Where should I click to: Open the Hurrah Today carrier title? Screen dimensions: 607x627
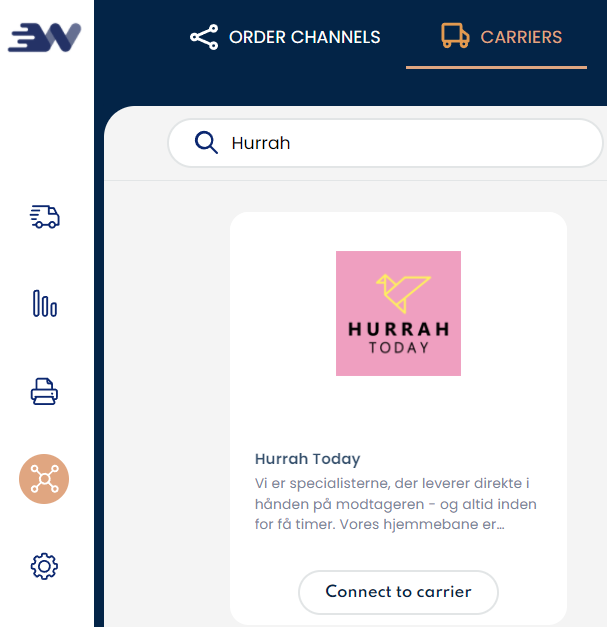click(307, 459)
